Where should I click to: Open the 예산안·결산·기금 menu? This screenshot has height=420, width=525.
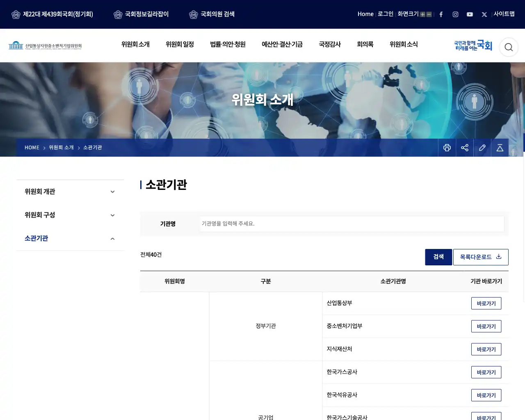coord(282,44)
